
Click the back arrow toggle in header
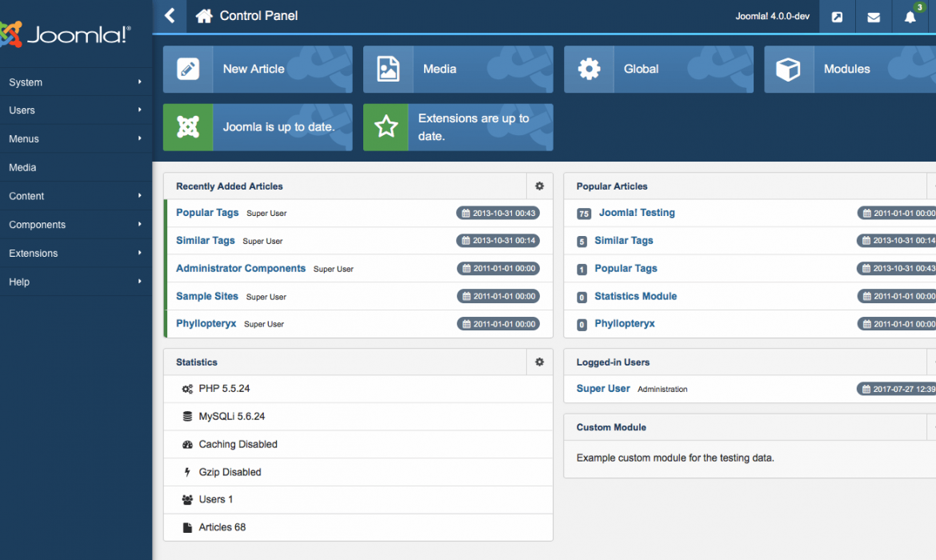pyautogui.click(x=170, y=16)
